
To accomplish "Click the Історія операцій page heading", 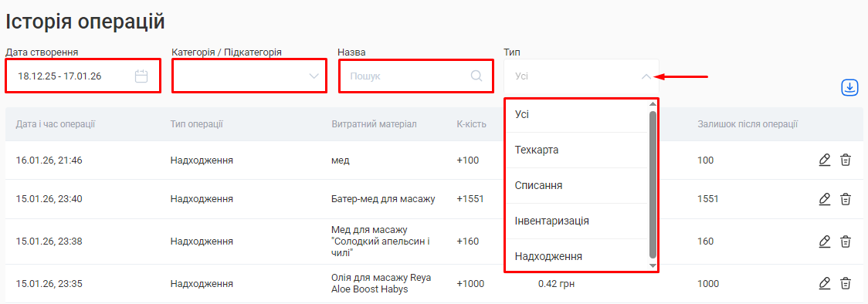I will tap(85, 22).
